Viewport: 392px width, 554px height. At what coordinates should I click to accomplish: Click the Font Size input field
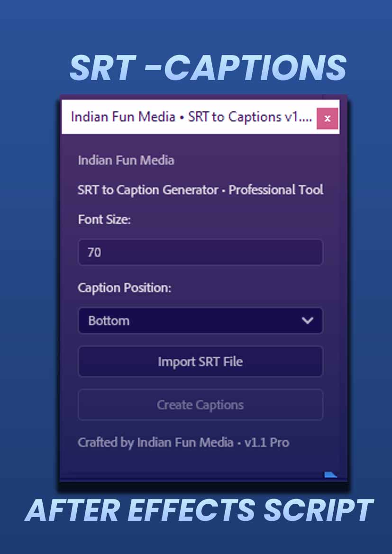[200, 252]
